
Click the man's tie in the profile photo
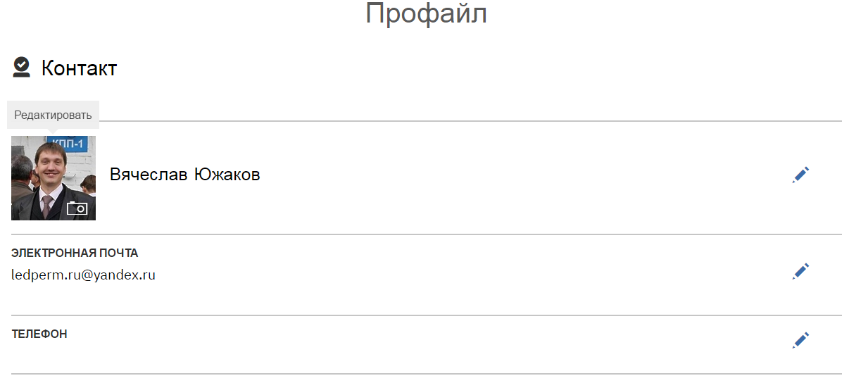tap(47, 207)
